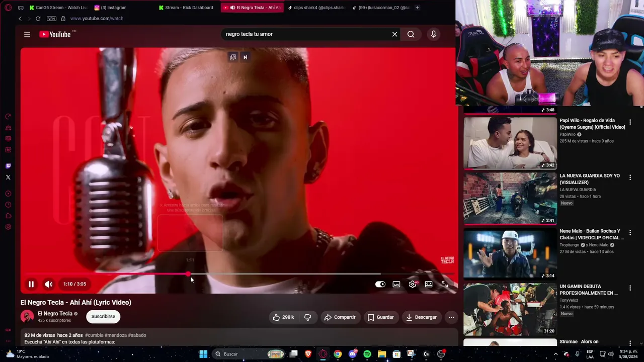Open pop-out video overlay icon
The height and width of the screenshot is (362, 644).
click(233, 57)
